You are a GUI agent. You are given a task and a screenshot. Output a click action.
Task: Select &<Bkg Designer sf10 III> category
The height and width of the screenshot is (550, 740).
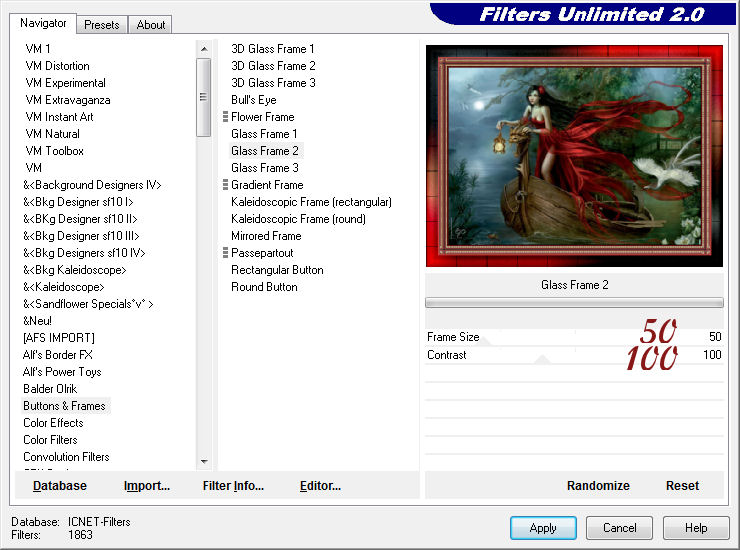81,236
